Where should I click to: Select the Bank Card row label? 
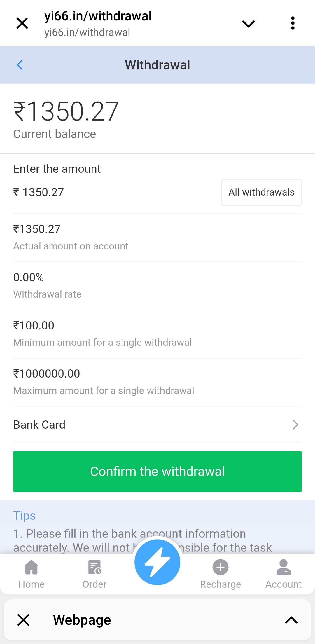39,425
